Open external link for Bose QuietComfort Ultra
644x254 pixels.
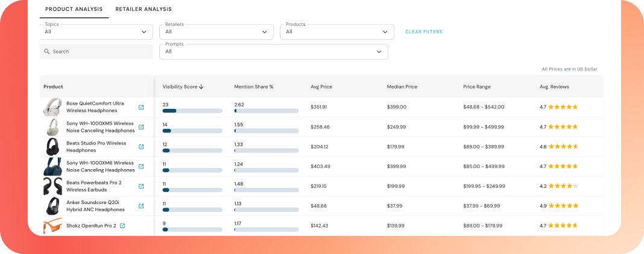point(141,107)
